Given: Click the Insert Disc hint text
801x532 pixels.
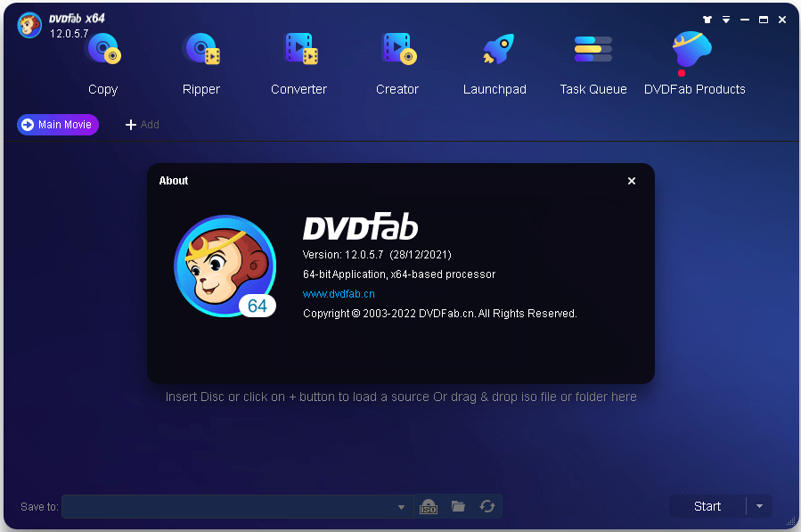Looking at the screenshot, I should 401,397.
